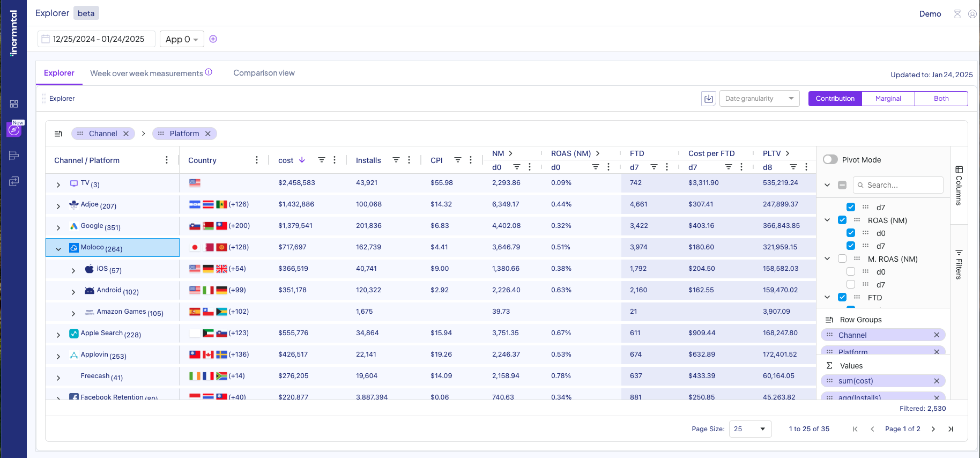Select the Both view button
The height and width of the screenshot is (458, 980).
[x=941, y=99]
